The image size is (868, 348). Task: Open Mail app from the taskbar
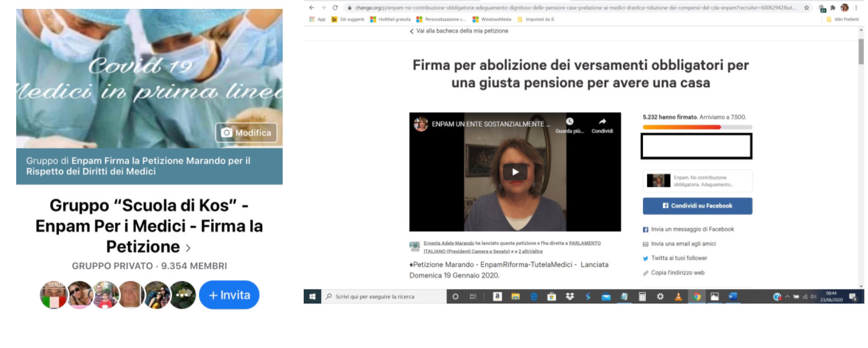[x=606, y=296]
